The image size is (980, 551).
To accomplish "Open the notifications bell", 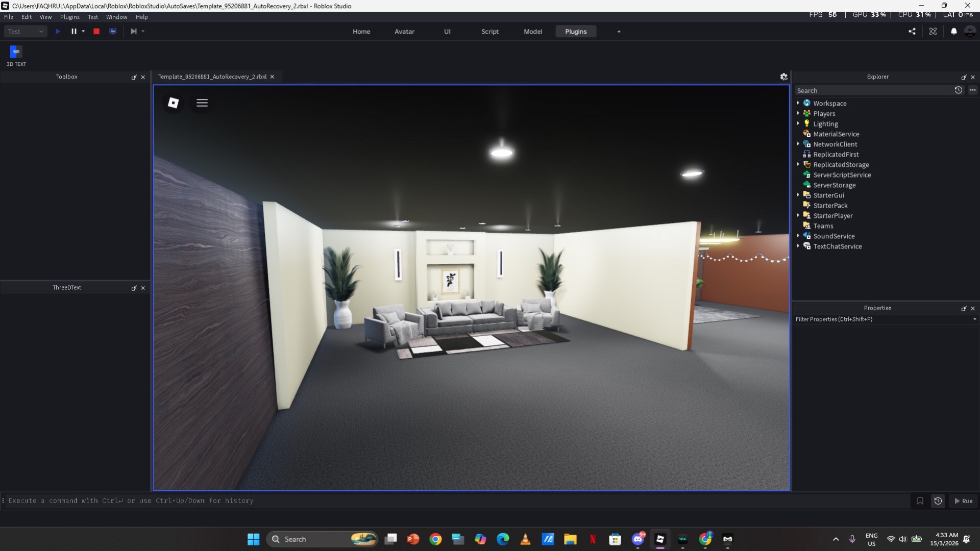I will click(x=953, y=31).
